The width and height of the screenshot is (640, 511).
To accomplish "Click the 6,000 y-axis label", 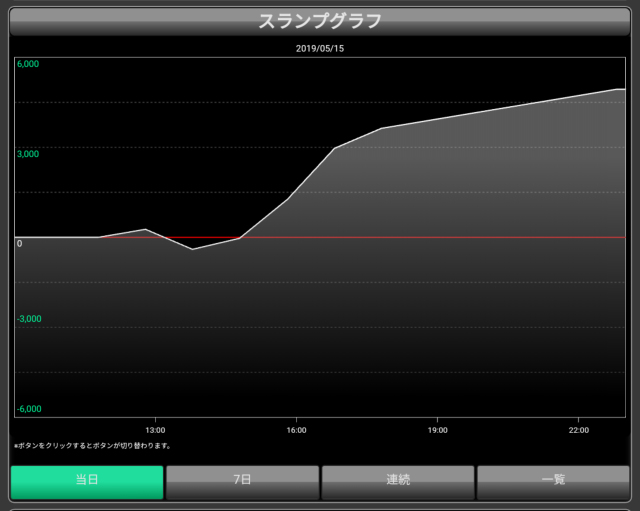I will pos(28,64).
